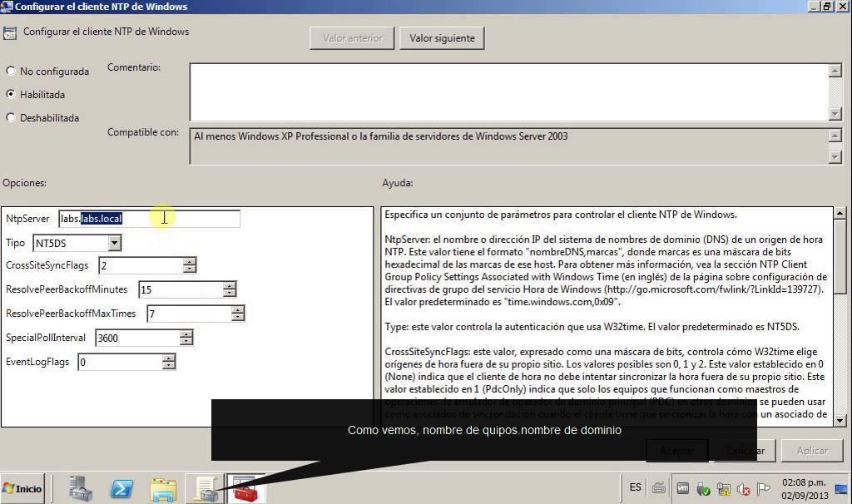Click the NtpServer label
The height and width of the screenshot is (504, 852).
[x=27, y=219]
